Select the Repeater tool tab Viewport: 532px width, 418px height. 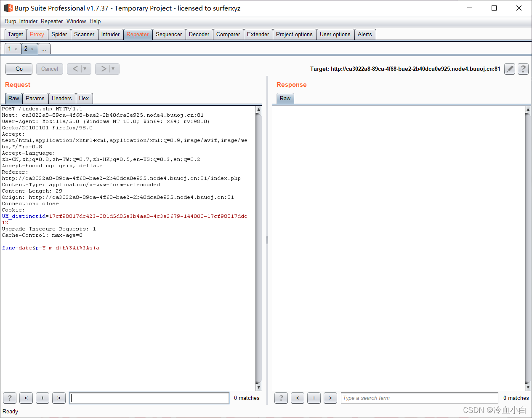(x=138, y=35)
